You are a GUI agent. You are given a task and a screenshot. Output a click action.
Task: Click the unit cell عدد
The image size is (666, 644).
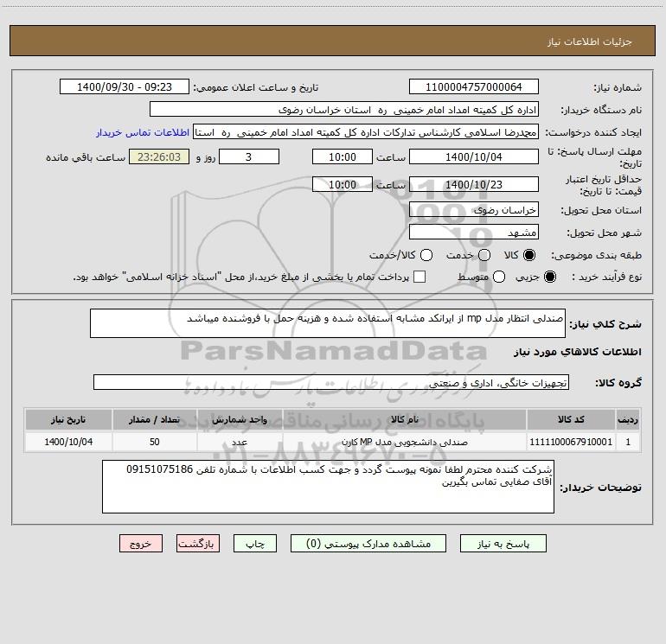(240, 442)
